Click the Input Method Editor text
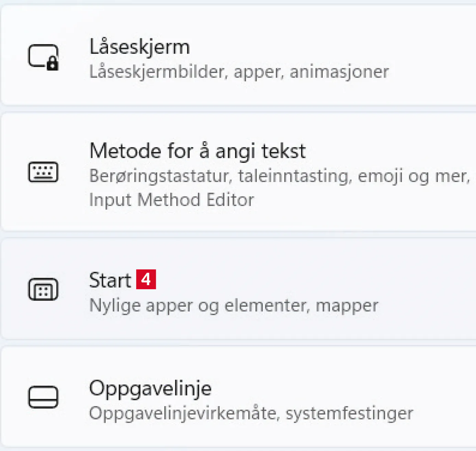 (x=171, y=200)
